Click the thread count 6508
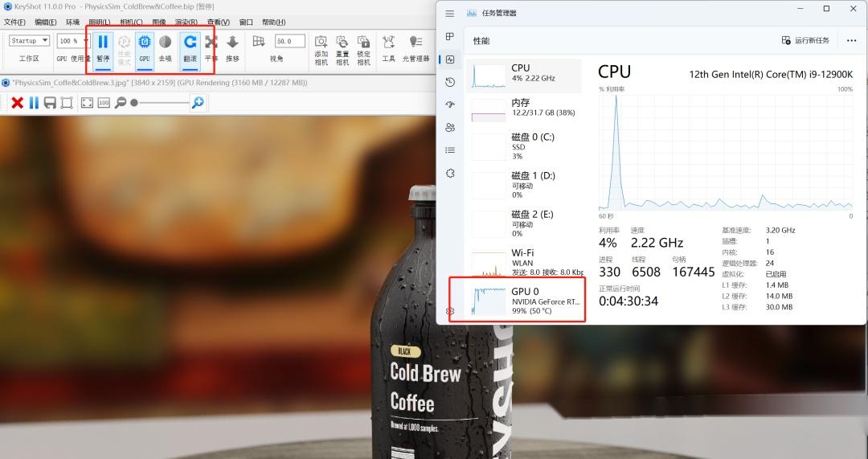Viewport: 868px width, 459px height. (646, 272)
